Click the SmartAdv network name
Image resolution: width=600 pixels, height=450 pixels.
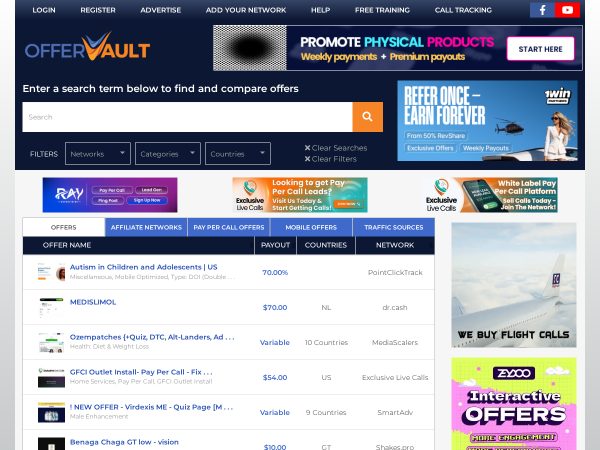[x=395, y=412]
